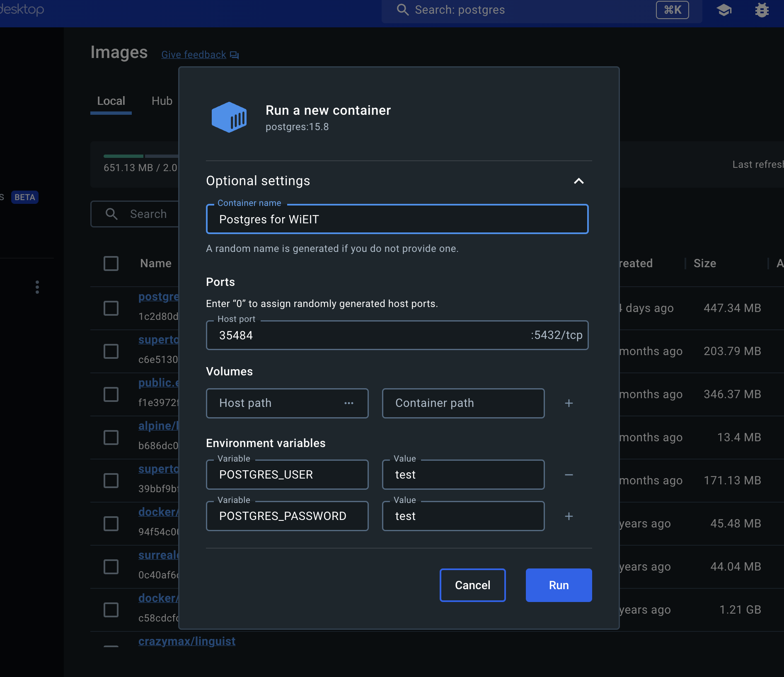Check the docker image c58cdcf checkbox
This screenshot has height=677, width=784.
tap(111, 610)
